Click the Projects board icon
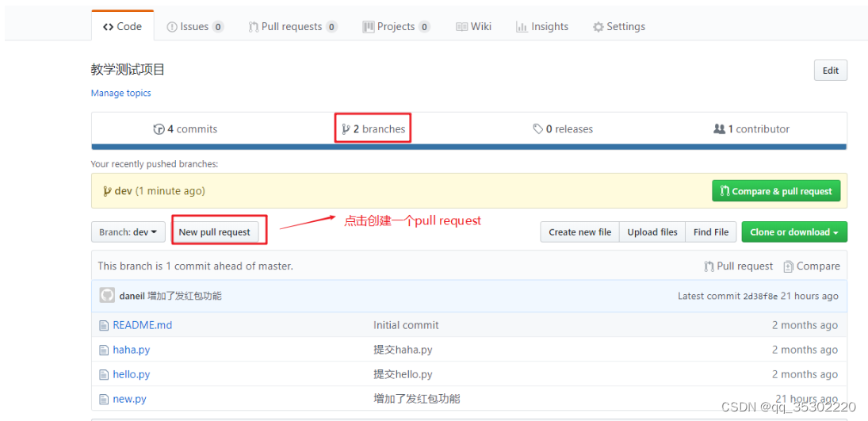The width and height of the screenshot is (868, 421). click(x=369, y=27)
